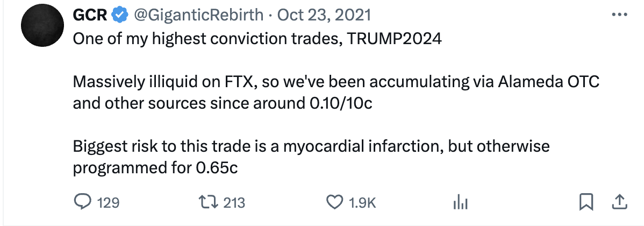Click the Oct 23, 2021 timestamp

tap(324, 15)
